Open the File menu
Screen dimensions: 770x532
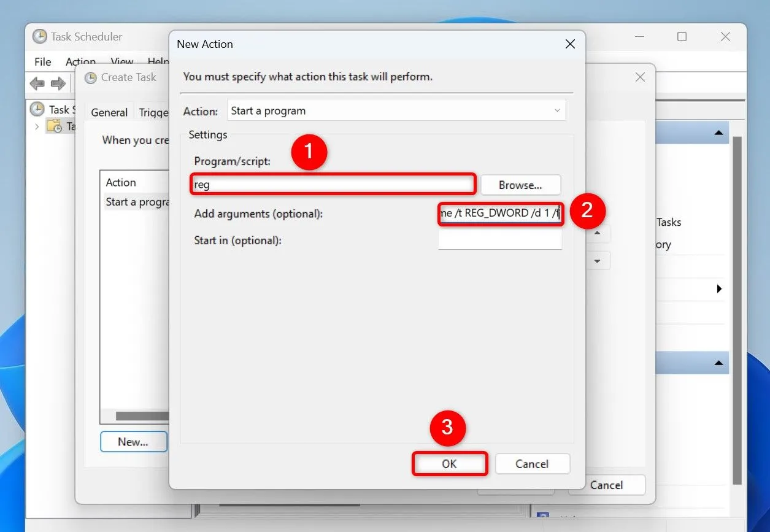(42, 61)
